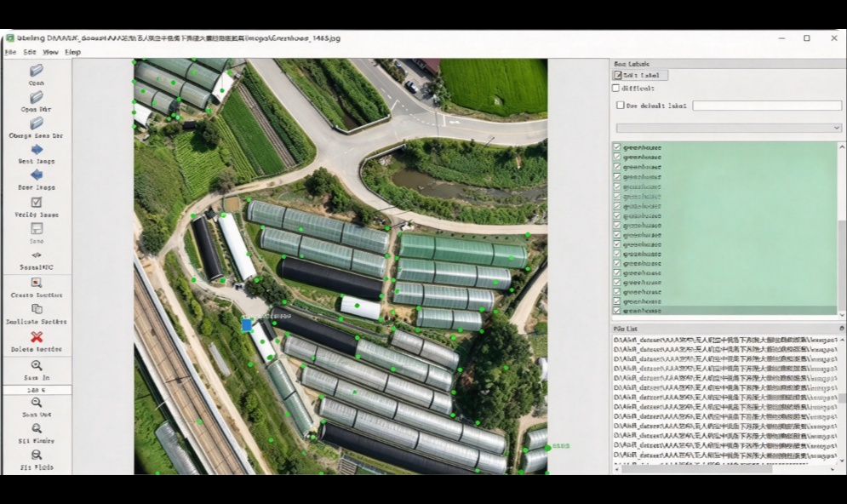Open the Help menu
847x504 pixels.
pyautogui.click(x=73, y=52)
